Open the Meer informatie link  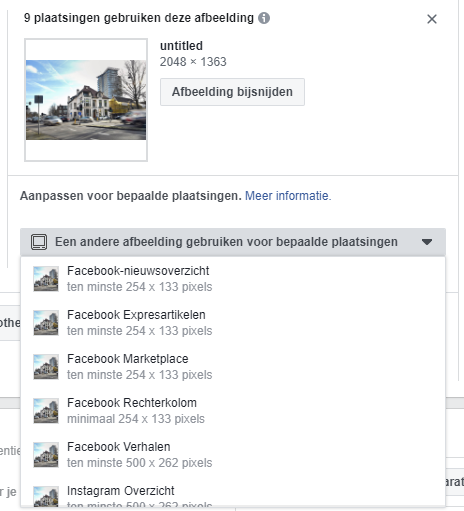click(288, 196)
